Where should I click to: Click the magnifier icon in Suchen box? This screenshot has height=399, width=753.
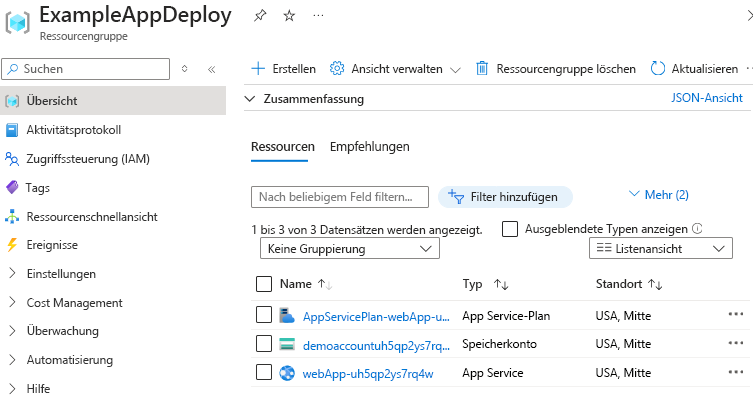point(12,69)
